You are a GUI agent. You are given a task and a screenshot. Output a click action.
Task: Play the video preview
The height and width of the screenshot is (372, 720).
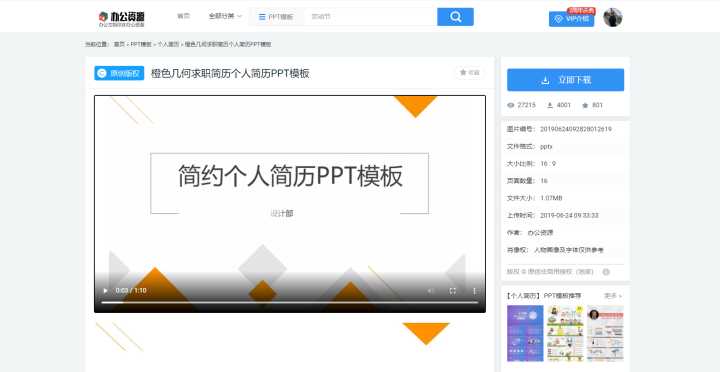coord(105,291)
